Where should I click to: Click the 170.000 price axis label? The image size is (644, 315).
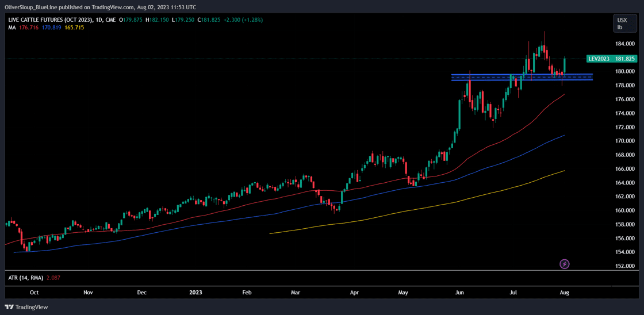[x=626, y=141]
